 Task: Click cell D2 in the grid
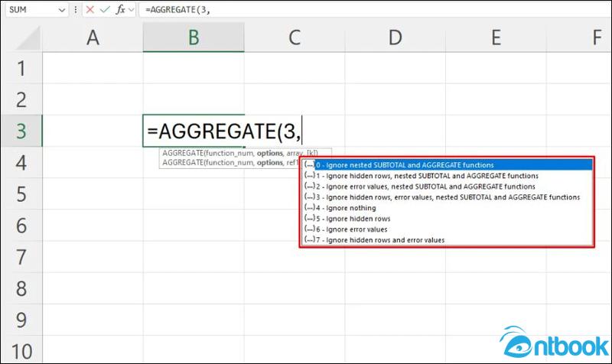click(395, 99)
